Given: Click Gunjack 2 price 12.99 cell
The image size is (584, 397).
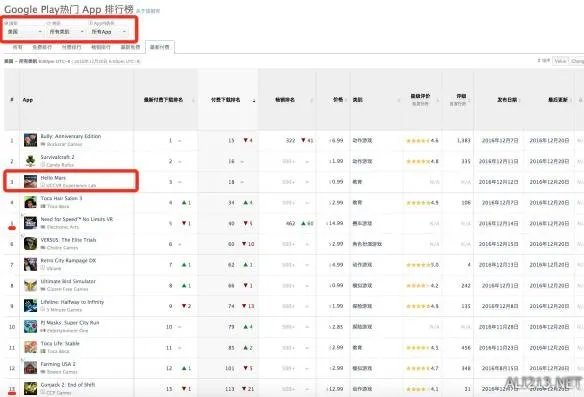Looking at the screenshot, I should (x=335, y=389).
